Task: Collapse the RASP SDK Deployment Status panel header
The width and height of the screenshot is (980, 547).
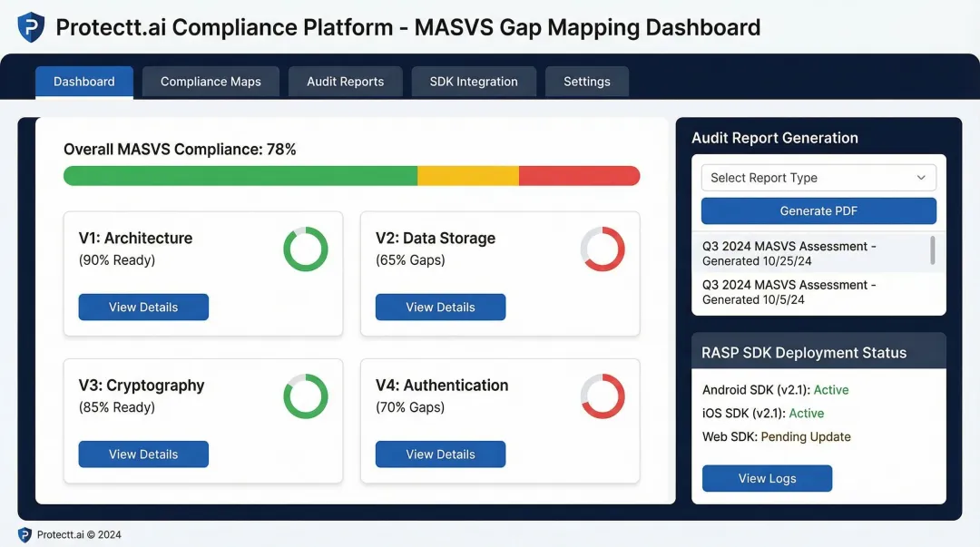Action: coord(818,352)
